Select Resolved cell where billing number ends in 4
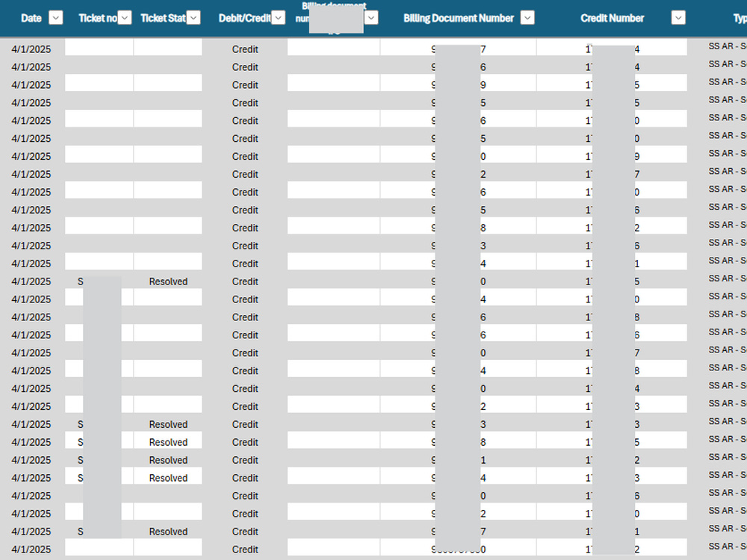 click(x=168, y=478)
